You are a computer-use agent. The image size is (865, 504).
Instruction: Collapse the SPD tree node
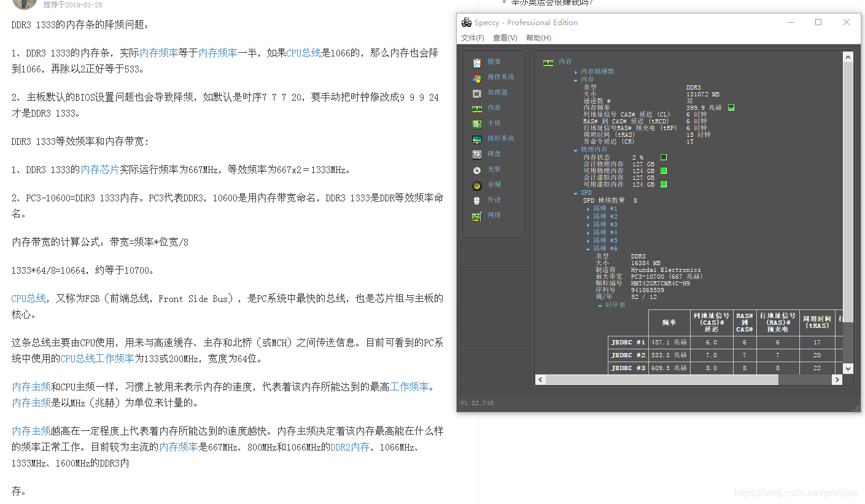click(576, 193)
